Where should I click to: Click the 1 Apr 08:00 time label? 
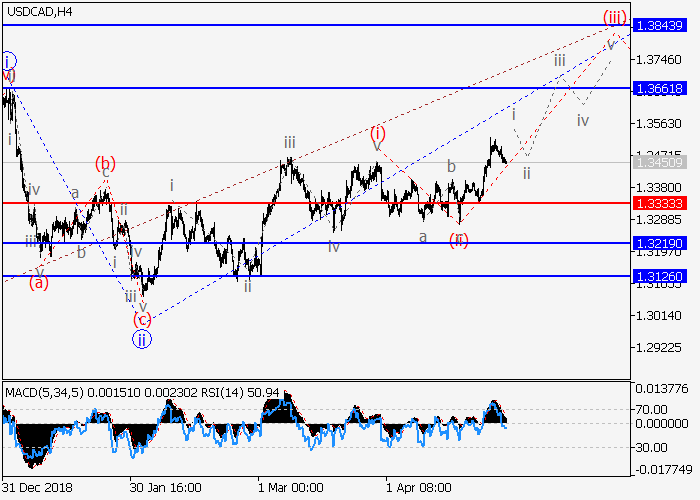pos(419,487)
